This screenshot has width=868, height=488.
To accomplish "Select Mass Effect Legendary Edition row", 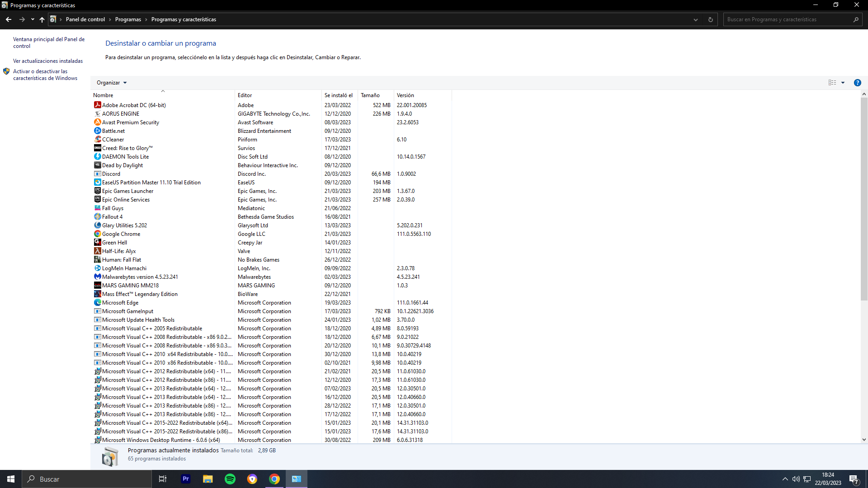I will pos(271,294).
